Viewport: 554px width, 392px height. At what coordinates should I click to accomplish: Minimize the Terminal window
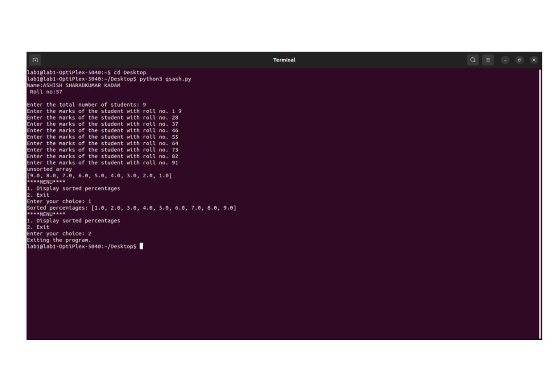click(505, 60)
